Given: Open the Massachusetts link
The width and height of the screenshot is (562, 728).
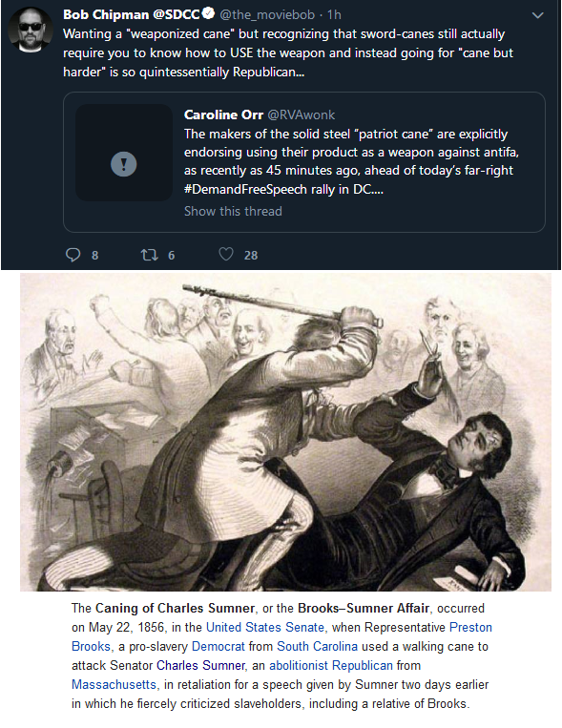Looking at the screenshot, I should pos(114,684).
